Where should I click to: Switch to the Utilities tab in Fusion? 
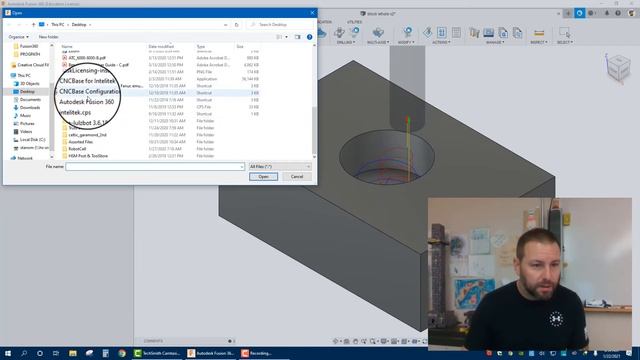354,22
